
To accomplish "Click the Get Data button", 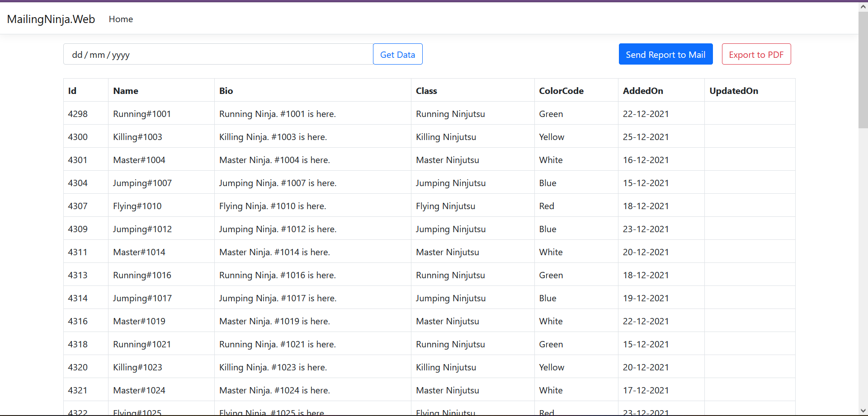I will (397, 54).
